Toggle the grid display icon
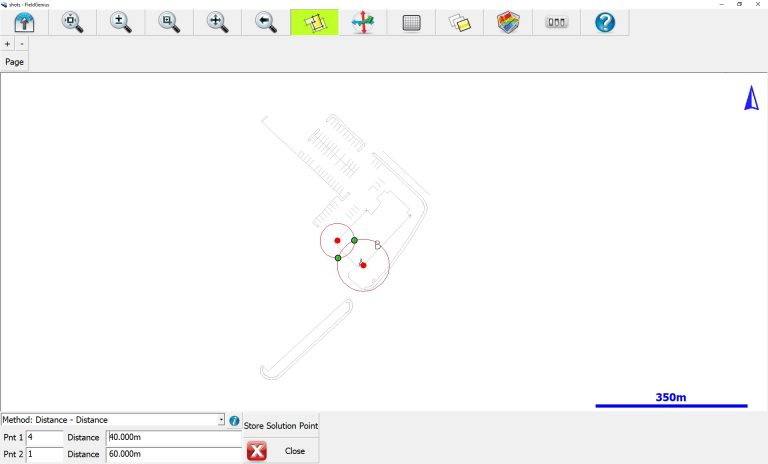Screen dimensions: 768x464 click(410, 22)
